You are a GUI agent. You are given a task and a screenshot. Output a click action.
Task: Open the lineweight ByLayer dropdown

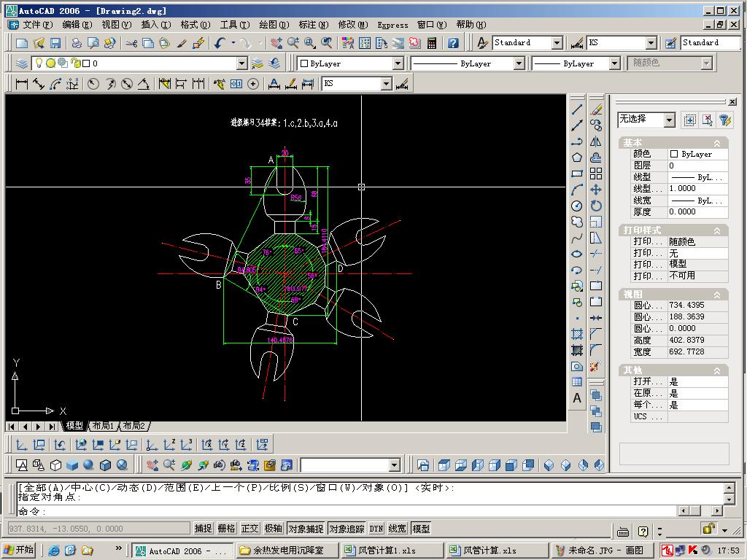click(614, 63)
